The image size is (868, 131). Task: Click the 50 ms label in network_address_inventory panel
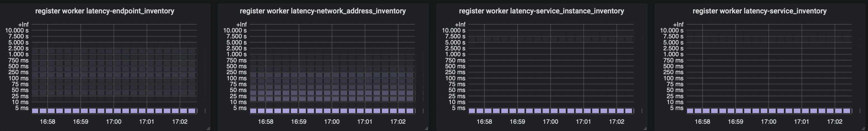(x=238, y=90)
